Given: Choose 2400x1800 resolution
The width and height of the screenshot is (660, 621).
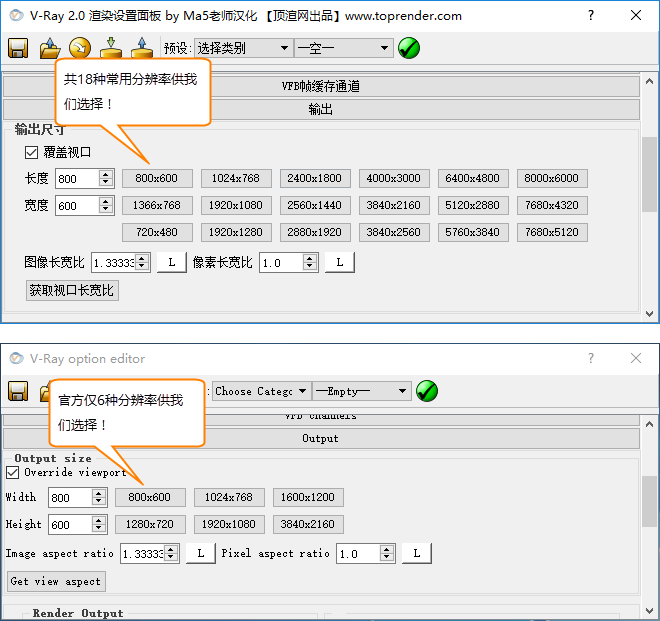Looking at the screenshot, I should (x=315, y=178).
